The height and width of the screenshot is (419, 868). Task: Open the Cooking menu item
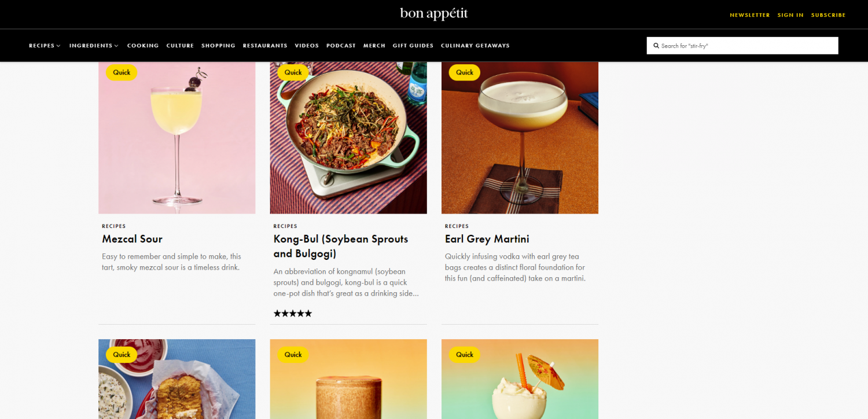143,46
